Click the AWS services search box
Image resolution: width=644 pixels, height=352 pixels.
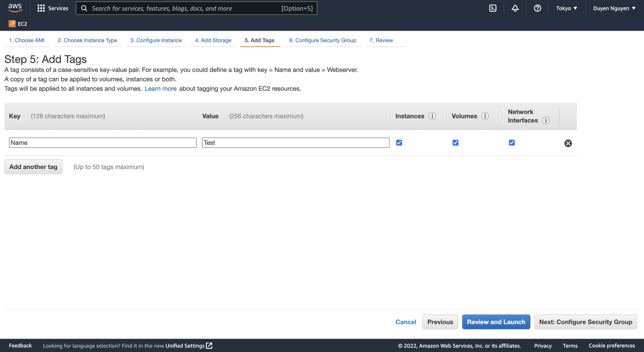pos(196,8)
